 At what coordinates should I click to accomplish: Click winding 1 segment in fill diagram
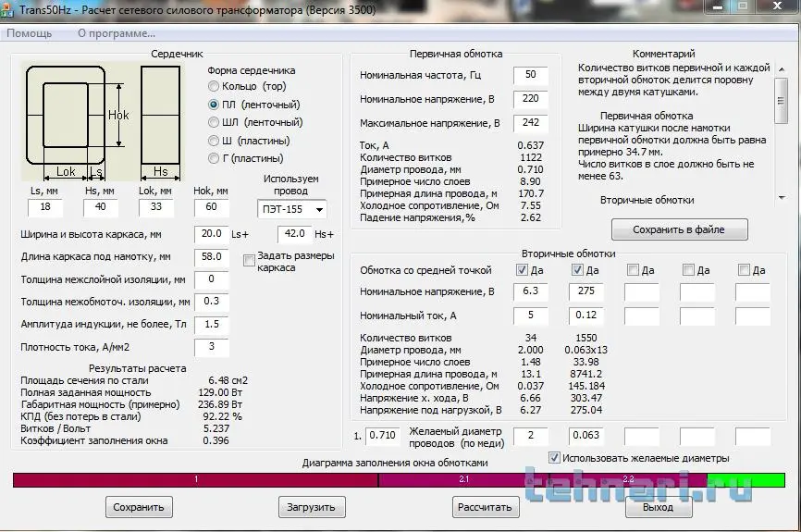[x=196, y=480]
